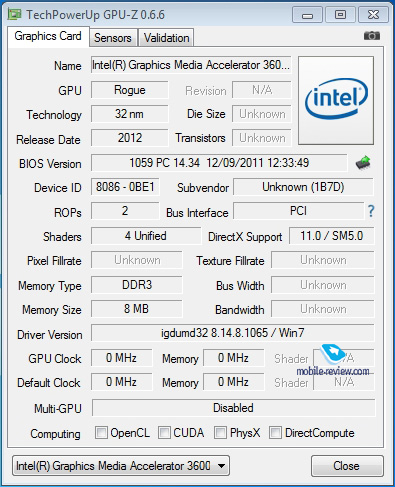Viewport: 395px width, 487px height.
Task: Click the Transistors Unknown field
Action: click(262, 138)
